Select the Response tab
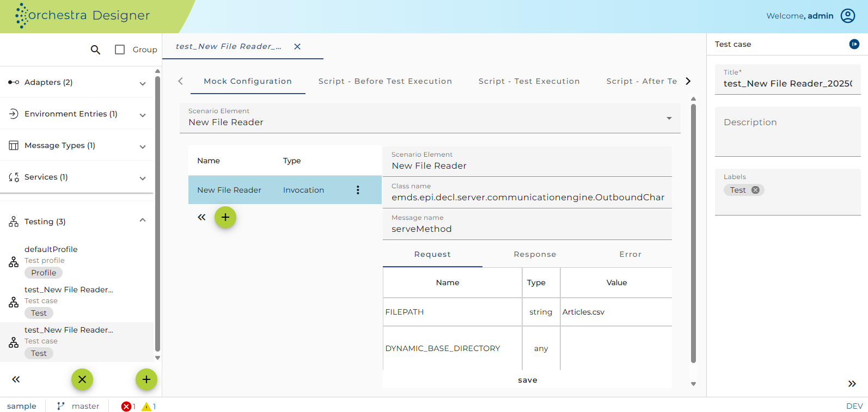Viewport: 868px width, 412px height. point(535,254)
